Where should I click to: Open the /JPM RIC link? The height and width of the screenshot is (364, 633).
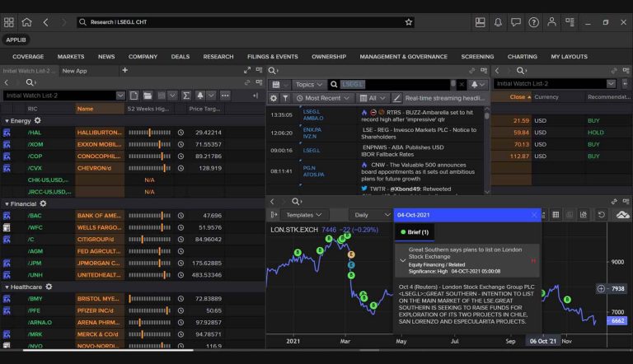(35, 263)
